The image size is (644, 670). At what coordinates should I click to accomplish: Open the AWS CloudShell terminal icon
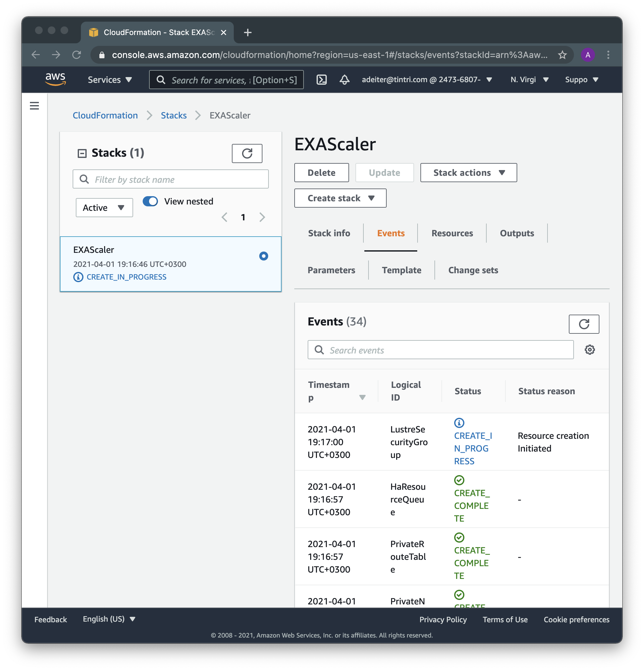pyautogui.click(x=321, y=80)
